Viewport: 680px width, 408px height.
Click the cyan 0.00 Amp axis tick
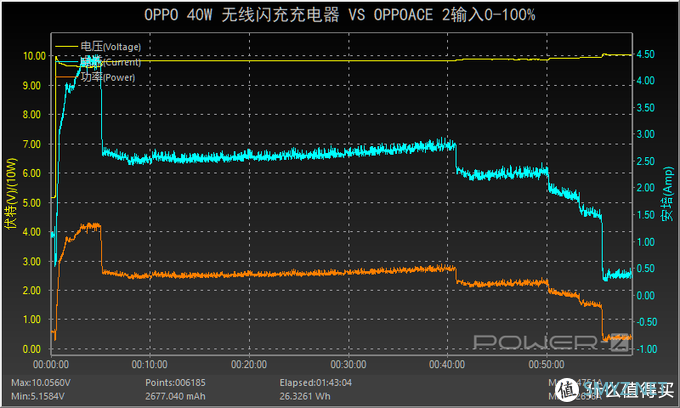(x=645, y=295)
